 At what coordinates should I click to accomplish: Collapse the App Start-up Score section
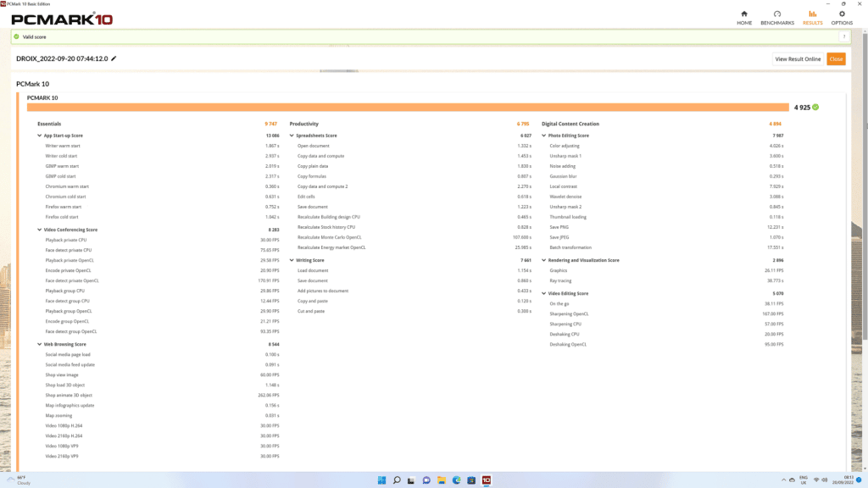tap(39, 136)
